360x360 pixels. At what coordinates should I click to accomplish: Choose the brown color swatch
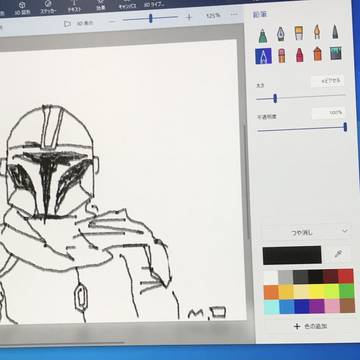coord(347,305)
